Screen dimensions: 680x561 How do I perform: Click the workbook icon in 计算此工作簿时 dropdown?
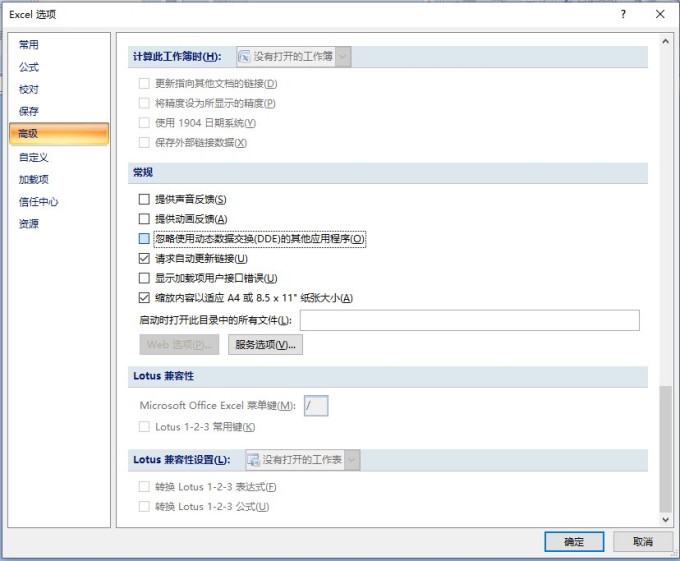245,56
